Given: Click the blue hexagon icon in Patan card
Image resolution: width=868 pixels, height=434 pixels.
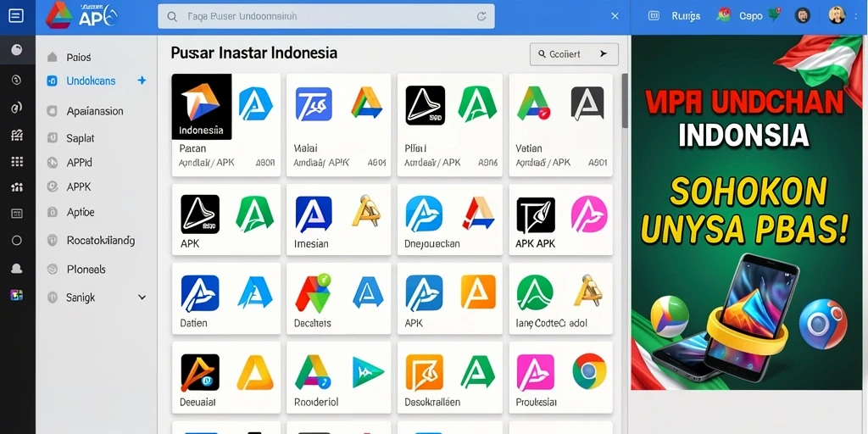Looking at the screenshot, I should click(256, 104).
